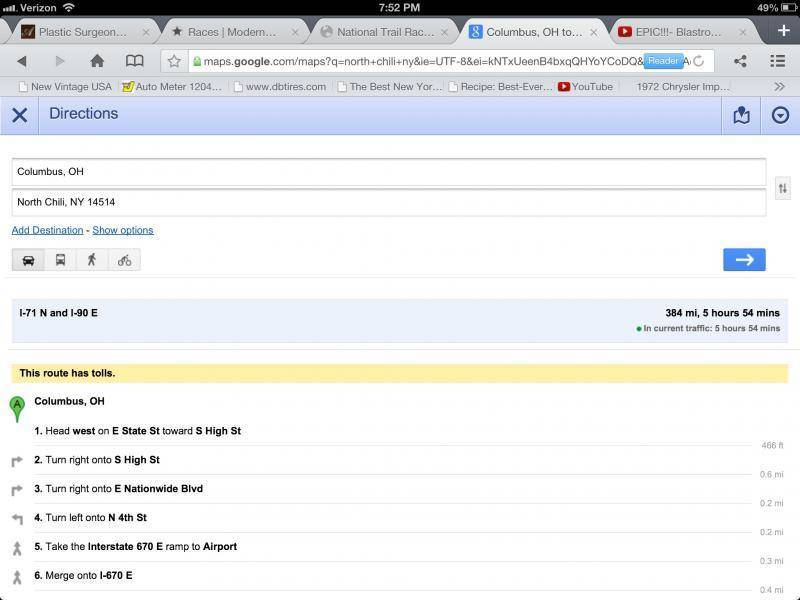Switch to Plastic Surgeon tab
800x600 pixels.
click(80, 32)
